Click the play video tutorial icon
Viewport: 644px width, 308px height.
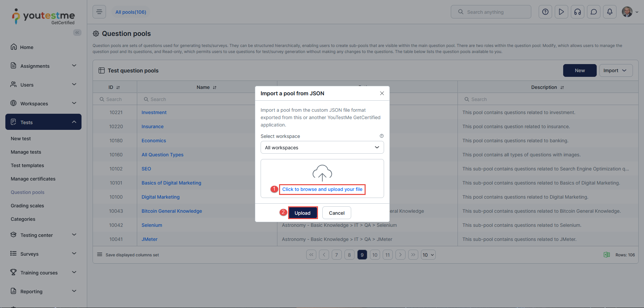coord(561,12)
